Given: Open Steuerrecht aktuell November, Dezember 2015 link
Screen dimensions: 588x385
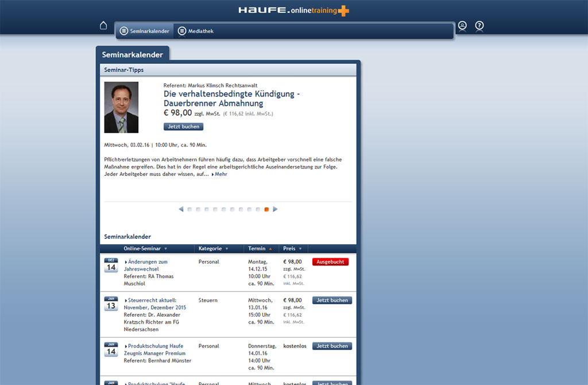Looking at the screenshot, I should [x=155, y=303].
